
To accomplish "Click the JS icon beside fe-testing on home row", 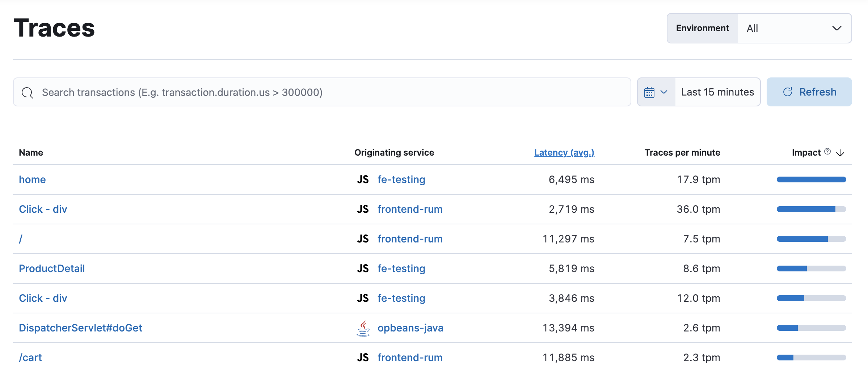I will (x=363, y=179).
